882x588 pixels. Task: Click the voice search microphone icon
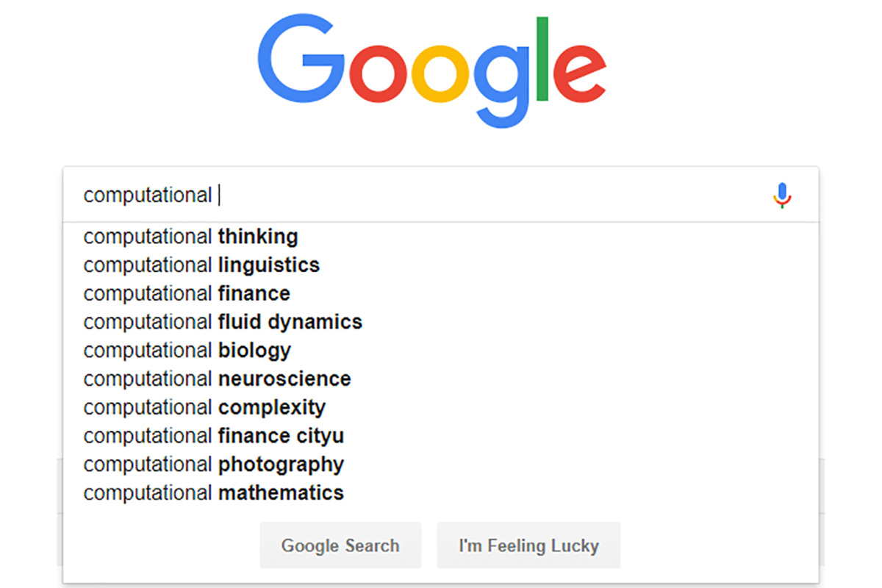(x=783, y=196)
